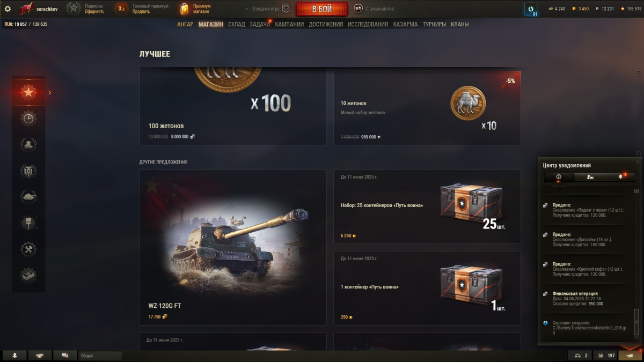Switch to the bell alerts notifications tab

[x=620, y=177]
